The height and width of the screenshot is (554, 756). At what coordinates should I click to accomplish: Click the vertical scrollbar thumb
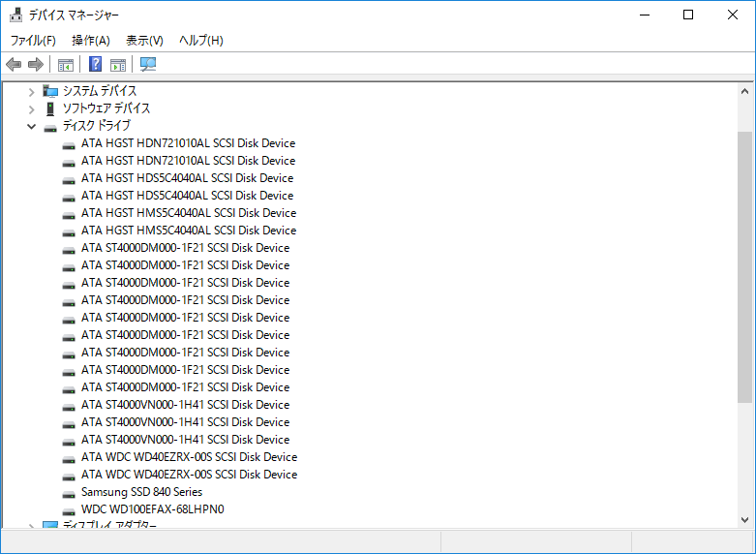coord(744,267)
